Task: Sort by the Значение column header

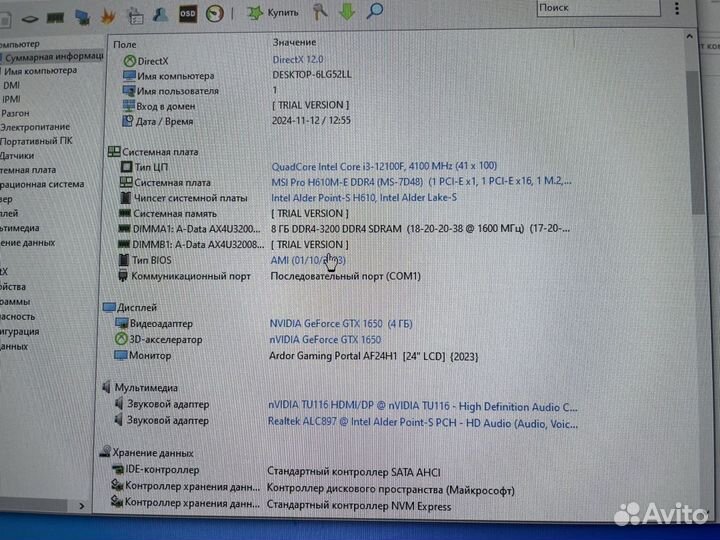Action: click(x=294, y=42)
